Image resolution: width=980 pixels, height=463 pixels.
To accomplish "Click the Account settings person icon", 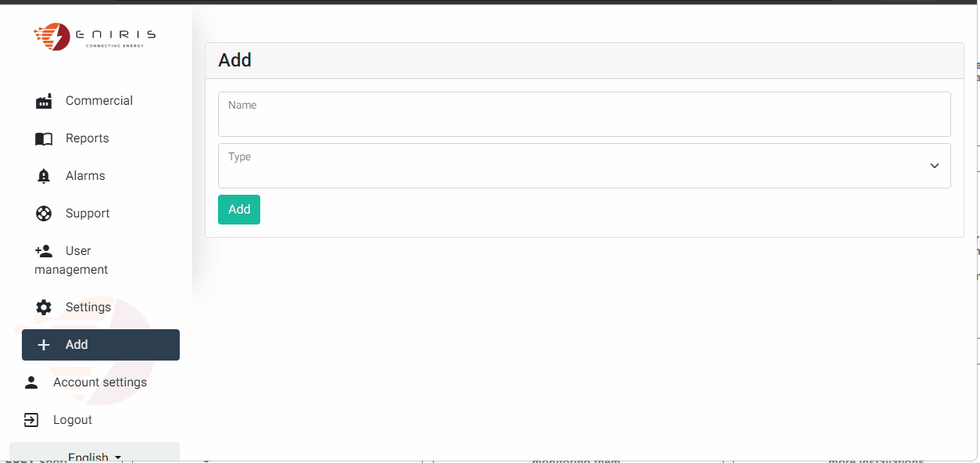I will click(31, 382).
